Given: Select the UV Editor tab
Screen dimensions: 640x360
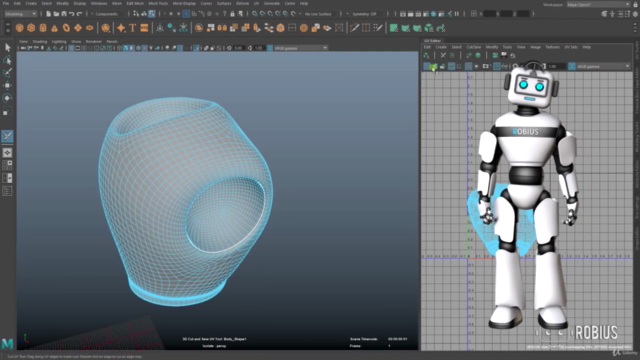Looking at the screenshot, I should pyautogui.click(x=432, y=41).
